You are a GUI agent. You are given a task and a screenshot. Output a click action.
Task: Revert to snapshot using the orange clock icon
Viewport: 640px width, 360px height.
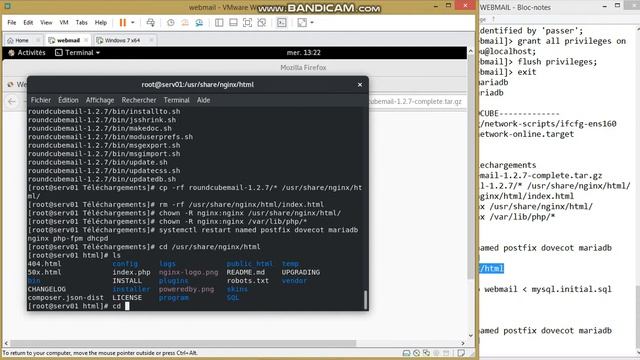coord(185,22)
